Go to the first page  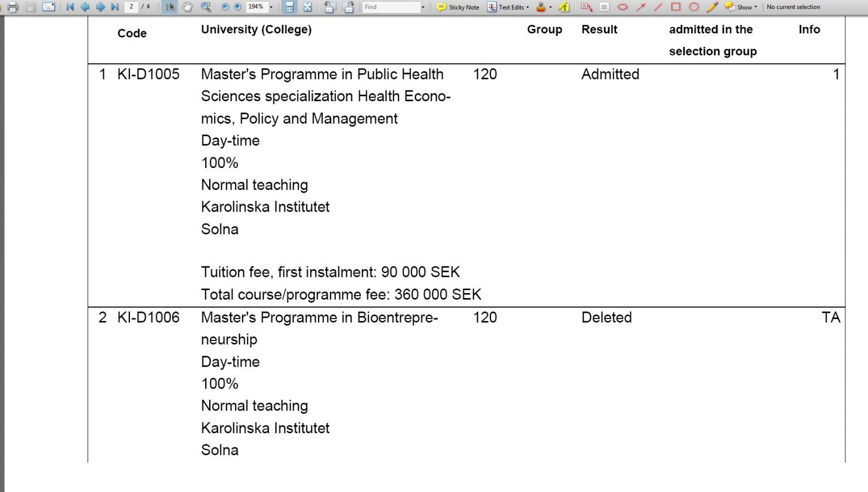point(70,7)
